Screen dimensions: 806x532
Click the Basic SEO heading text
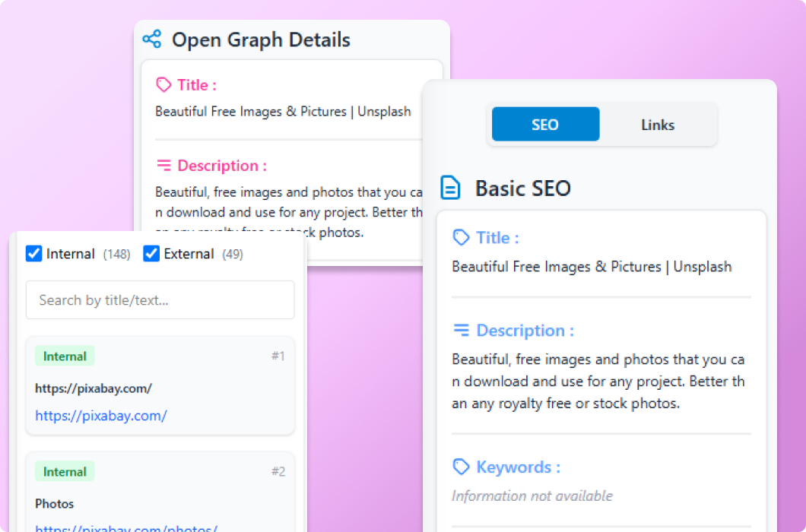point(522,188)
